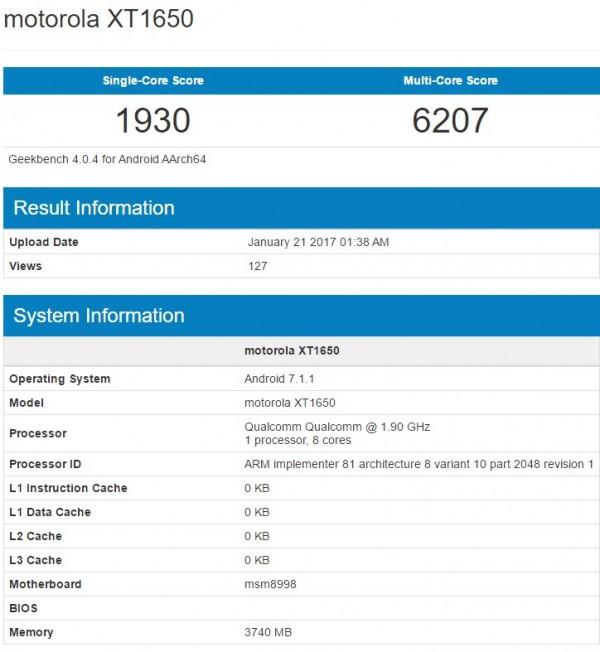This screenshot has width=600, height=652.
Task: Click the Result Information section header
Action: [x=94, y=208]
